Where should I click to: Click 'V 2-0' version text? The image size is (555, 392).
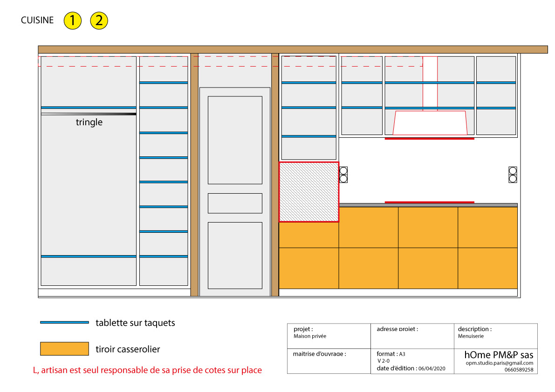pyautogui.click(x=384, y=361)
